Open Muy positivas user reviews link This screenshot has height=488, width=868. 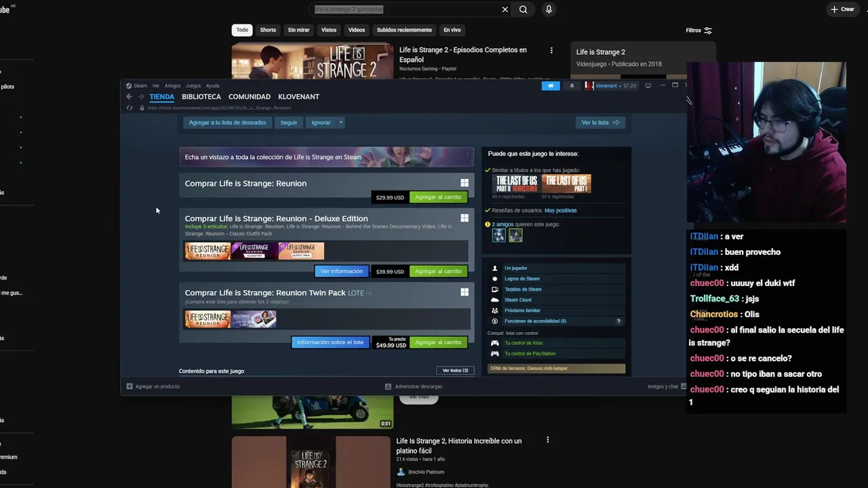pos(561,211)
